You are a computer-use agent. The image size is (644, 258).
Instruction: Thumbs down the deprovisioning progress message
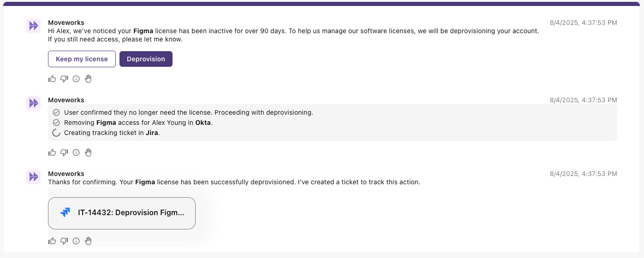pyautogui.click(x=64, y=152)
